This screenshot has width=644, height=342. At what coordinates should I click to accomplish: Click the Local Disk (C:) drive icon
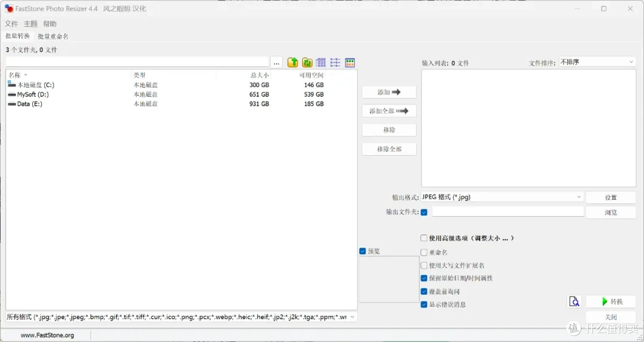(11, 85)
